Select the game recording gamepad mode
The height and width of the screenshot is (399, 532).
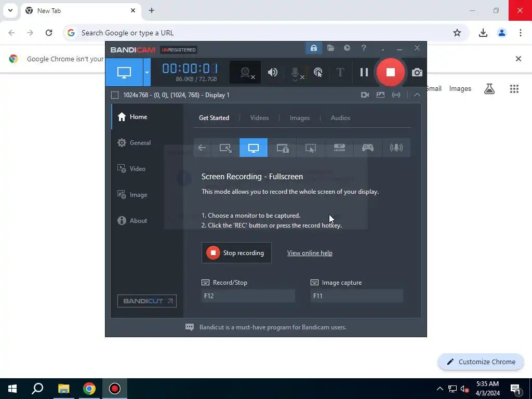(x=368, y=148)
